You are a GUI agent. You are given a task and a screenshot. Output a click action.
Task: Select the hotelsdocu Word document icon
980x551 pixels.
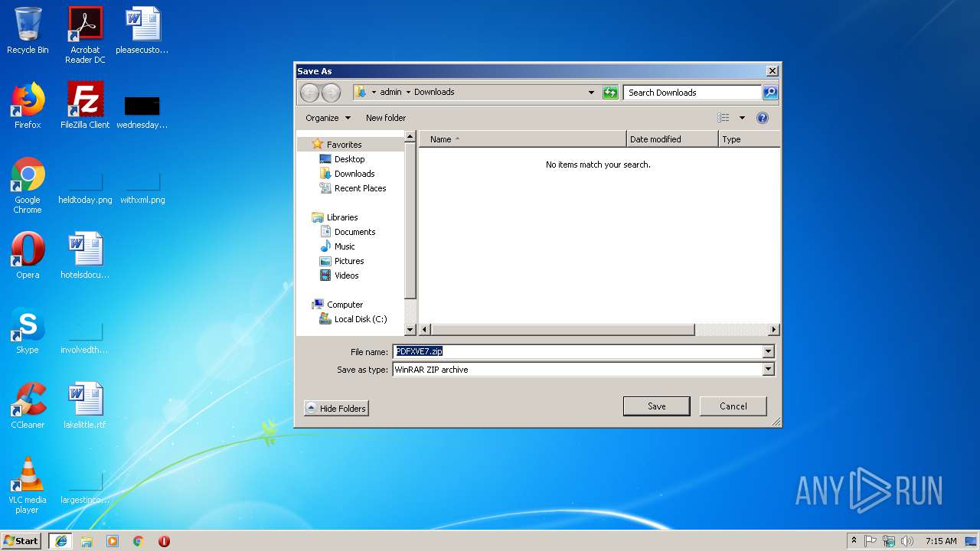(85, 256)
